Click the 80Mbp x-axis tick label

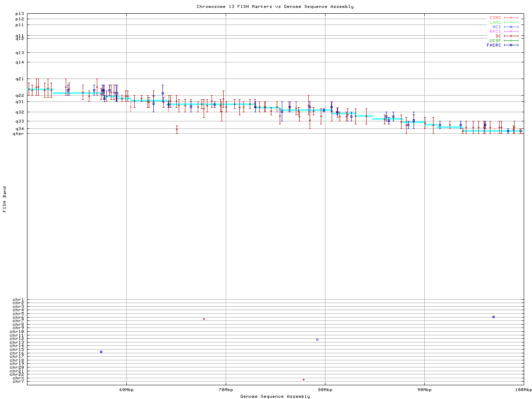[x=325, y=390]
